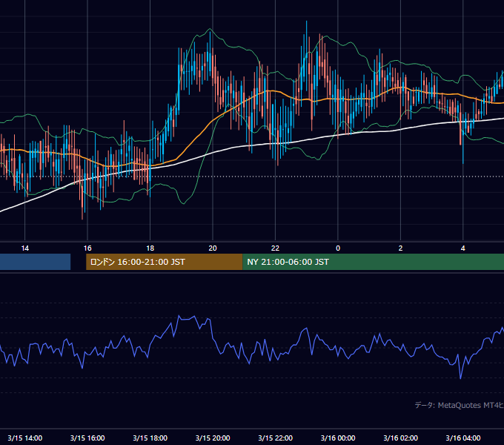The image size is (504, 445).
Task: Click the '16' hour label on chart axis
Action: pyautogui.click(x=87, y=248)
